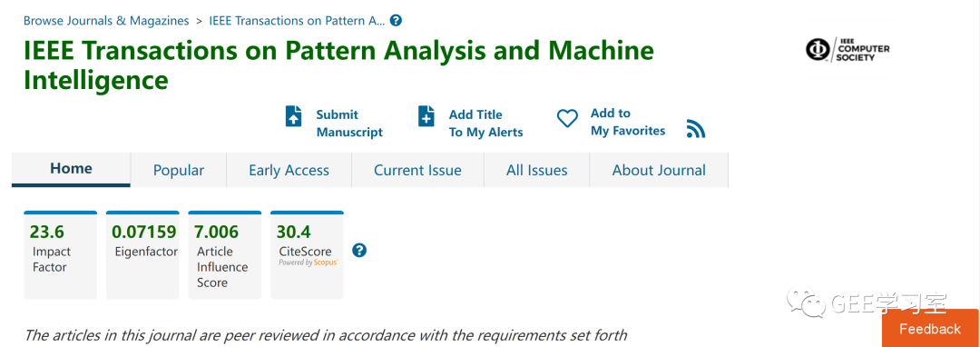The width and height of the screenshot is (980, 347).
Task: Select the Current Issue tab
Action: pyautogui.click(x=417, y=170)
